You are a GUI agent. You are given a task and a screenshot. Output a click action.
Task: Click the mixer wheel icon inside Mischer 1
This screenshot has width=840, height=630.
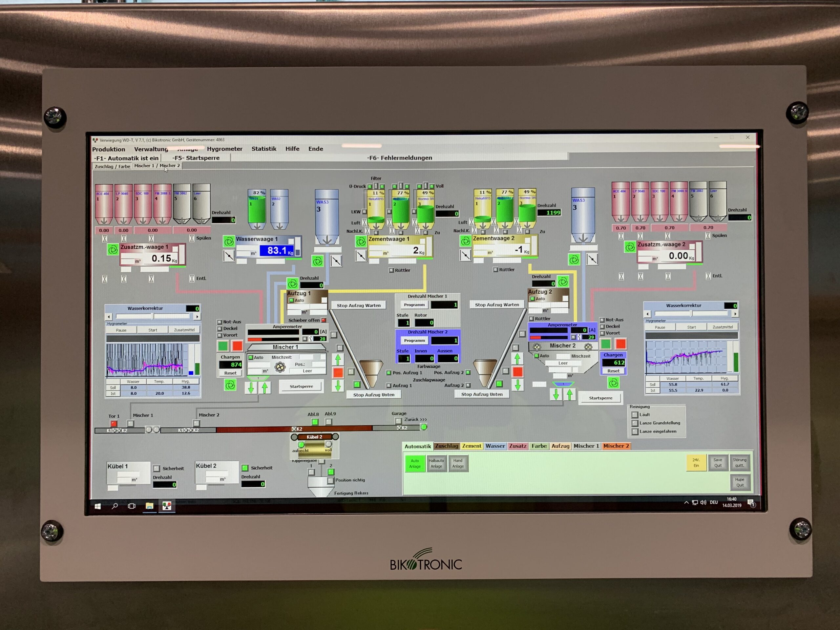pyautogui.click(x=280, y=367)
